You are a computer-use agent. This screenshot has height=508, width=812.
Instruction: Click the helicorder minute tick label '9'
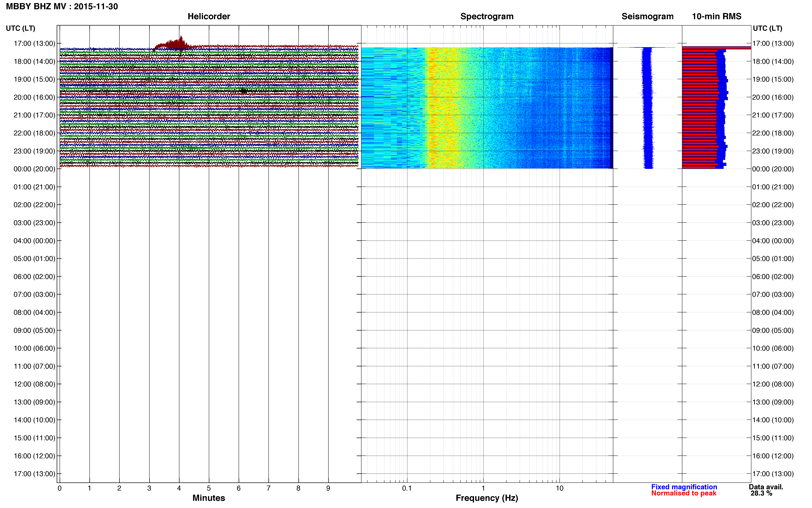point(328,488)
